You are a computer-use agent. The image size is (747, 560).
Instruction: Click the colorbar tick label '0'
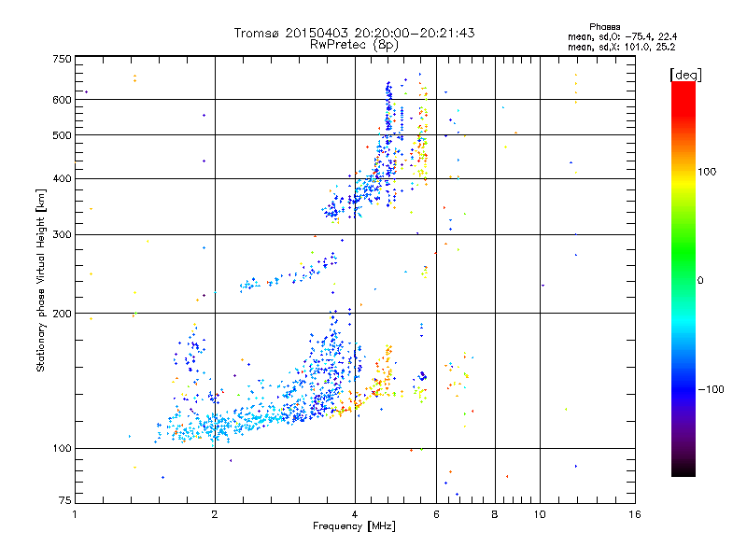(700, 281)
